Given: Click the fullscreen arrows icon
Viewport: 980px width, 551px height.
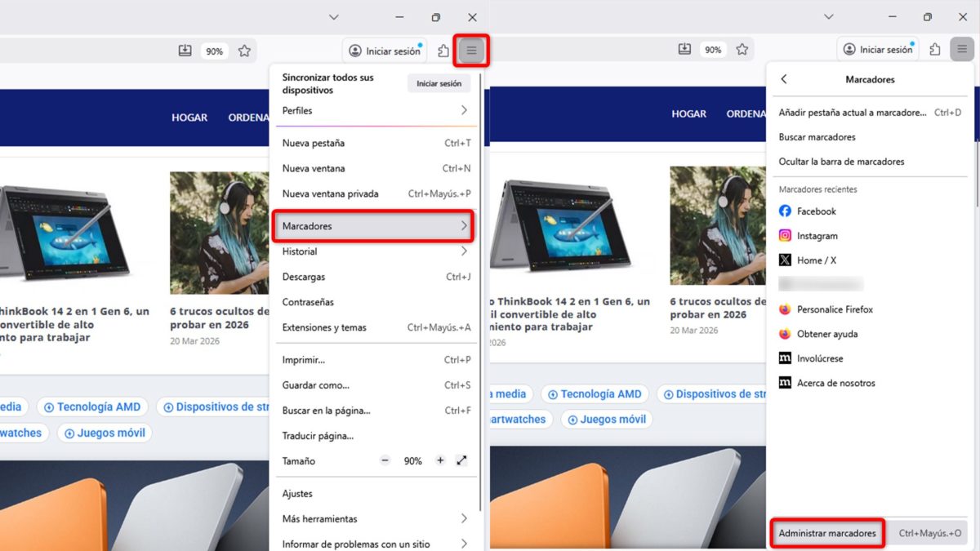Looking at the screenshot, I should click(461, 460).
